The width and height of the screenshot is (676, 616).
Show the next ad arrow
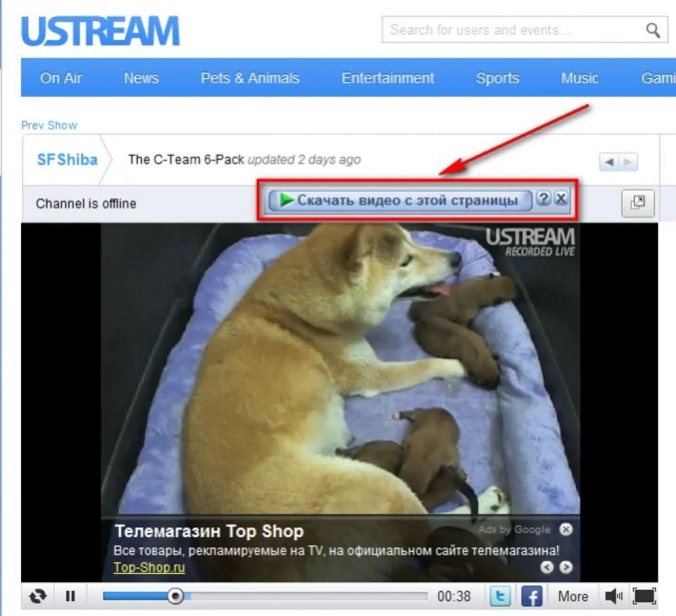coord(566,567)
